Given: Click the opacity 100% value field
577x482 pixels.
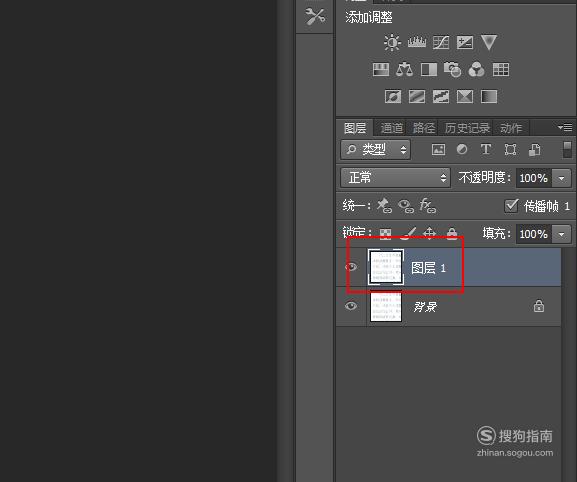Looking at the screenshot, I should [534, 178].
